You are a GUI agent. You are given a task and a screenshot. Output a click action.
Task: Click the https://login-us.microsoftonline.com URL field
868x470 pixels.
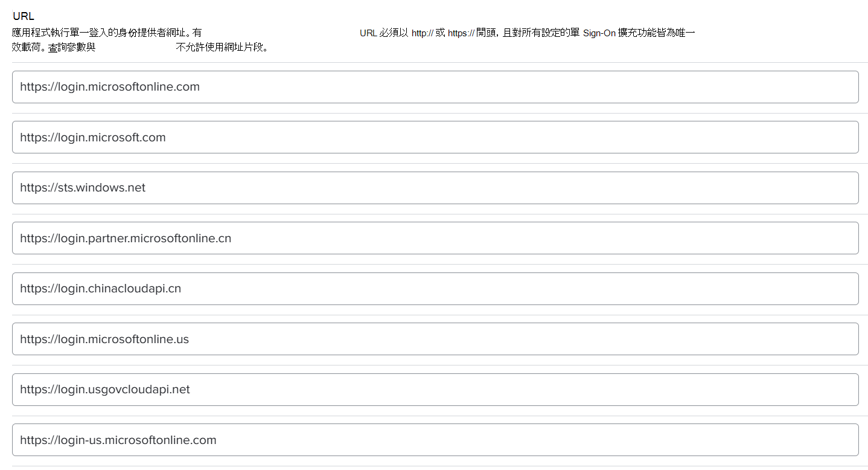point(435,440)
